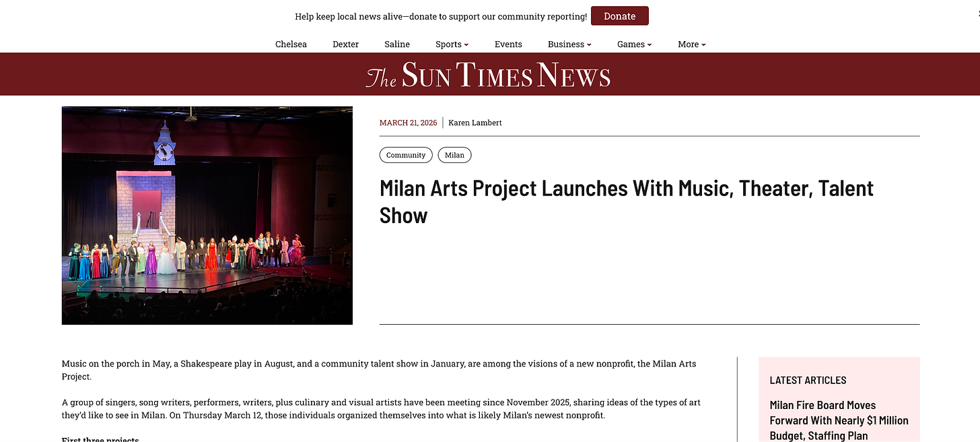Click the LATEST ARTICLES heading

click(x=808, y=380)
